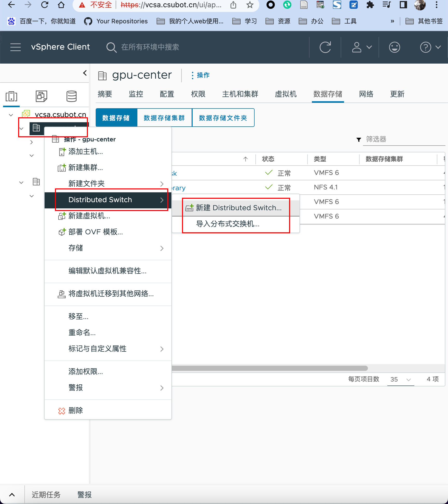
Task: Expand the 存储 submenu
Action: tap(108, 248)
